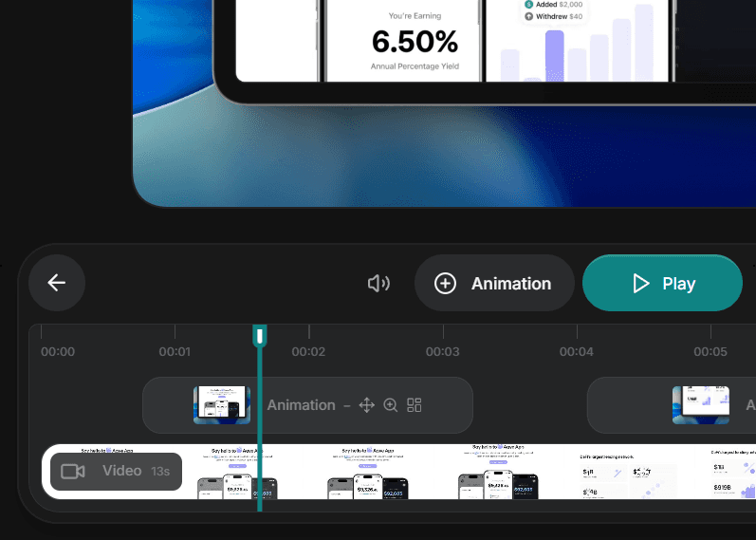Click the 00:00 timeline mark
This screenshot has height=540, width=756.
[x=58, y=351]
